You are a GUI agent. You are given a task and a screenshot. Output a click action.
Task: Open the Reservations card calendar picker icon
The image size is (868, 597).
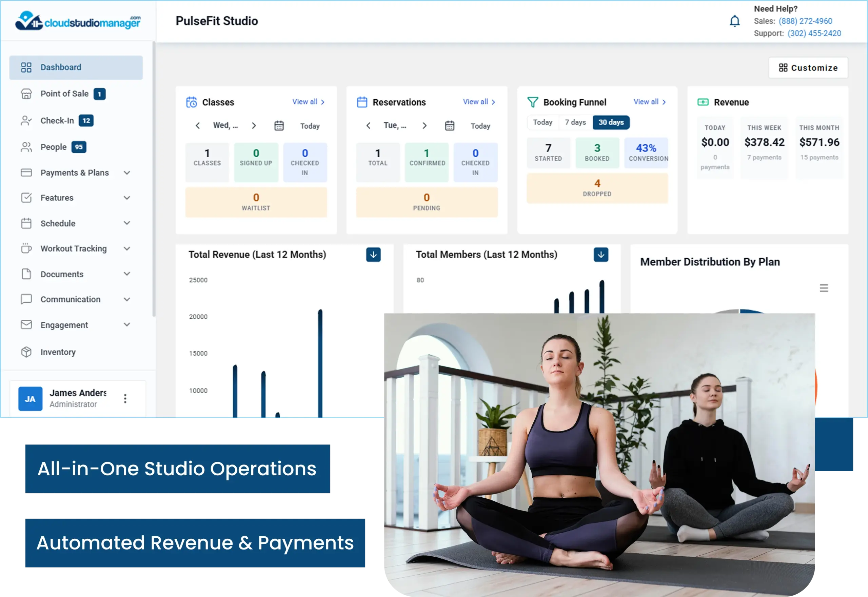tap(449, 126)
